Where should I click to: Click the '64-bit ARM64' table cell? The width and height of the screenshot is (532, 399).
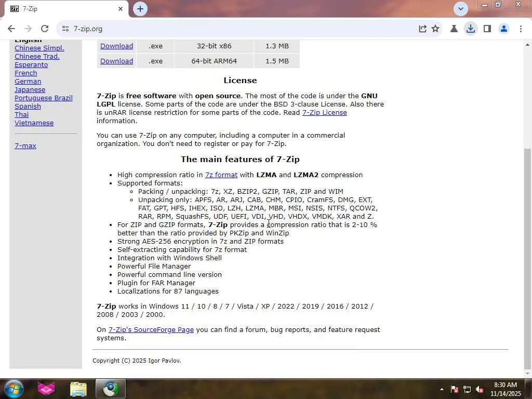(x=214, y=61)
